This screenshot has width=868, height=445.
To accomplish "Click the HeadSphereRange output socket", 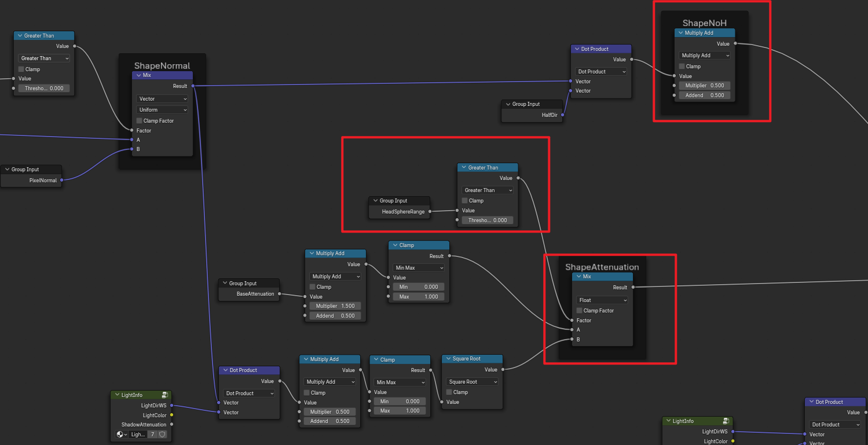I will click(430, 212).
